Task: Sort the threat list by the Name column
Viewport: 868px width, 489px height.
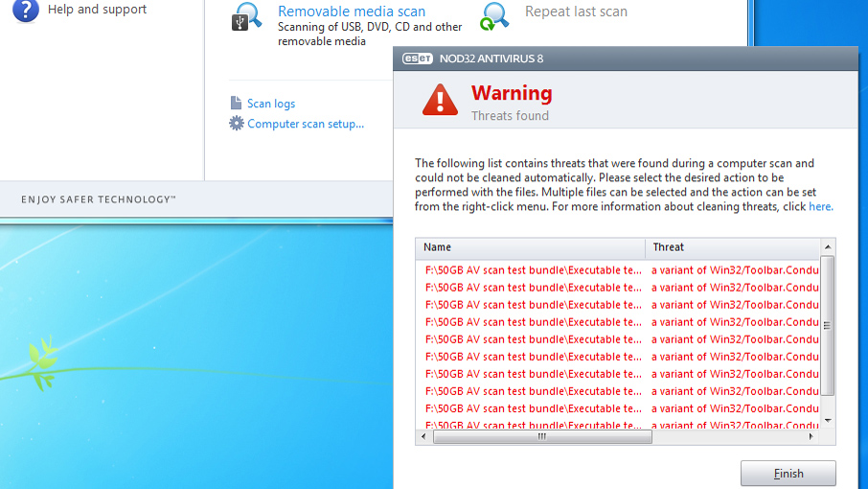Action: tap(531, 247)
